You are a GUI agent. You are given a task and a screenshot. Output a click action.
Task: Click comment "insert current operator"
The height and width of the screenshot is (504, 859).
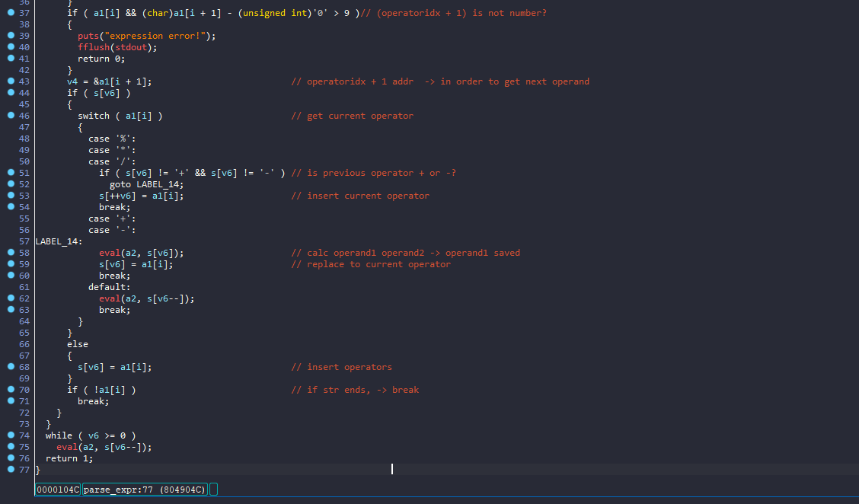(x=368, y=196)
